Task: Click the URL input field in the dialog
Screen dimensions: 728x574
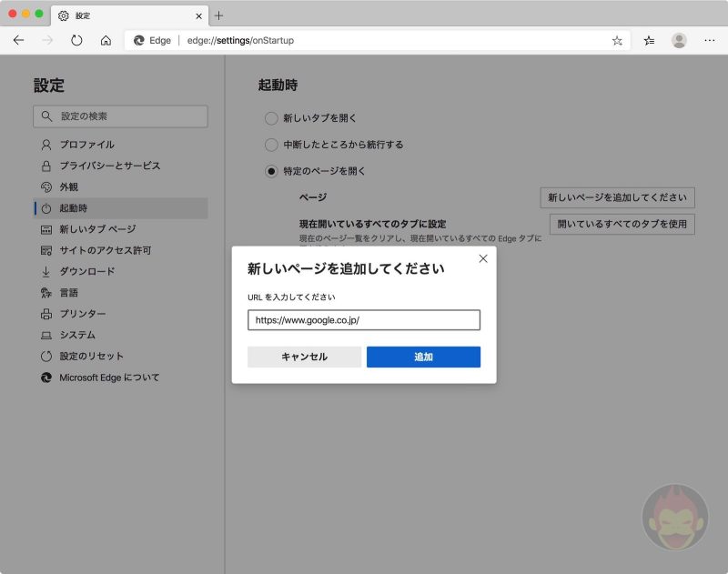Action: [x=364, y=319]
